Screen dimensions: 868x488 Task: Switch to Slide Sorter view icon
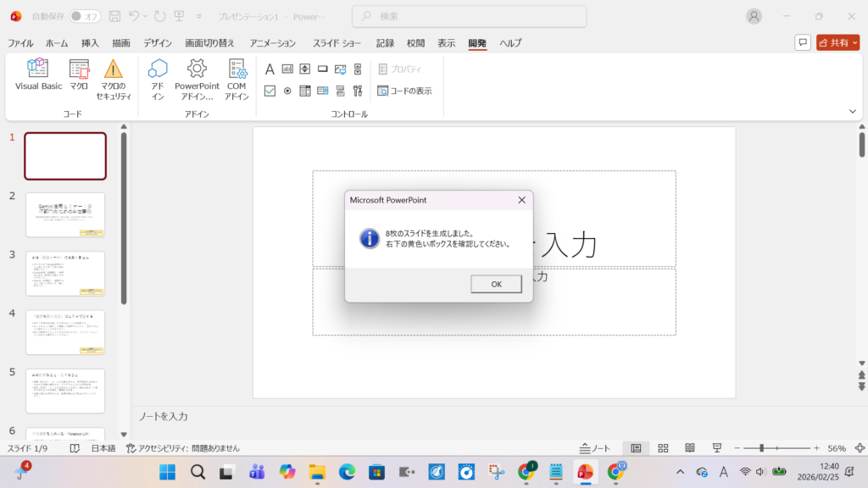pyautogui.click(x=664, y=448)
